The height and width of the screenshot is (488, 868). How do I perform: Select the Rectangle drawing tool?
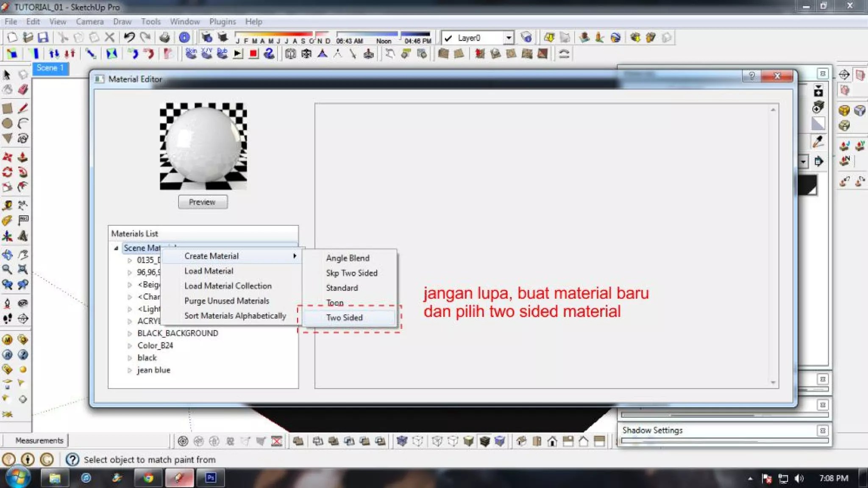[x=7, y=108]
